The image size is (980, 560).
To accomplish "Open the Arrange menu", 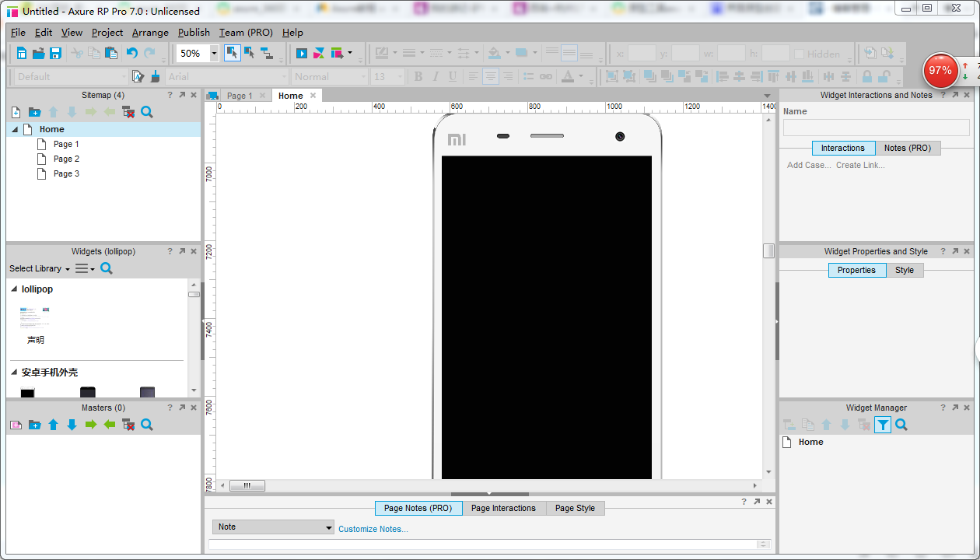I will [x=150, y=33].
